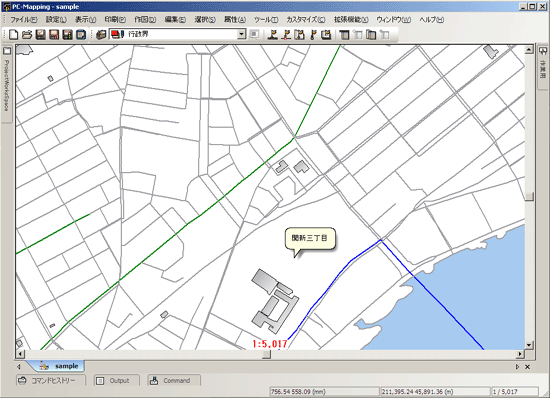The image size is (550, 398).
Task: Open the 拡張機能(X) menu
Action: click(x=351, y=20)
